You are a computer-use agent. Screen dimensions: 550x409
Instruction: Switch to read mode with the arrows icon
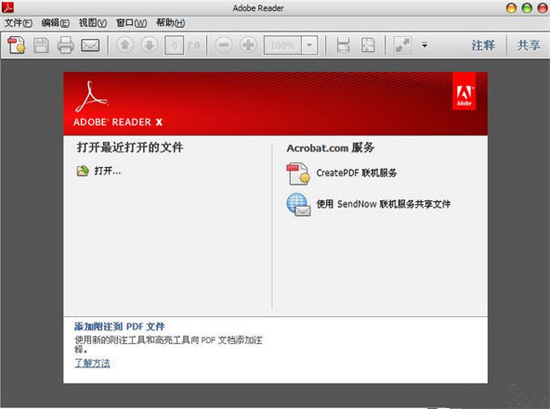(x=402, y=45)
